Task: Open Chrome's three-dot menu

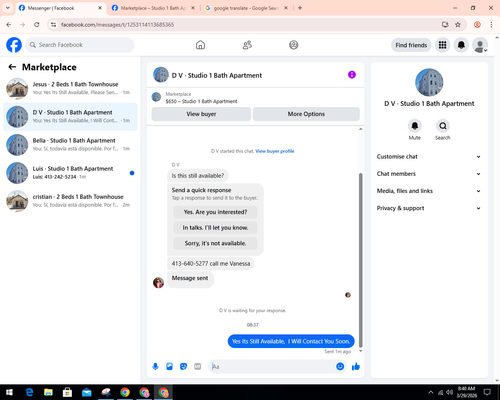Action: [491, 25]
